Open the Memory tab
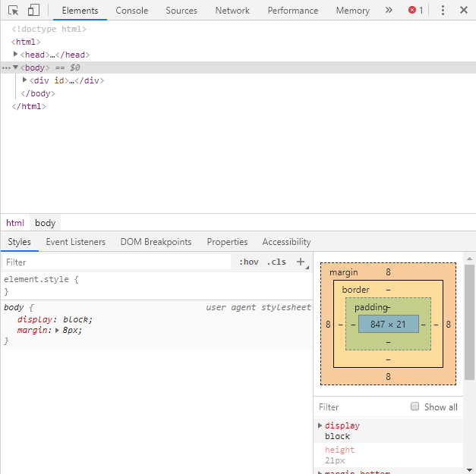The height and width of the screenshot is (474, 476). (x=353, y=11)
